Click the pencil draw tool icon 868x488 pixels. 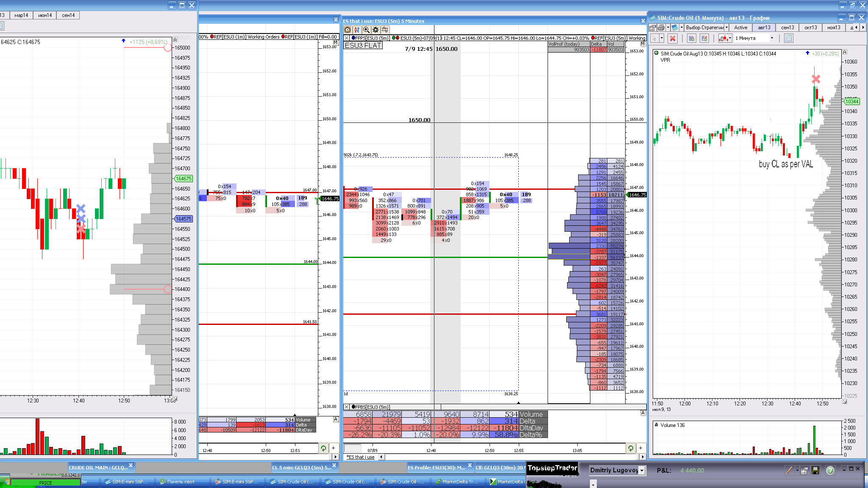789,470
